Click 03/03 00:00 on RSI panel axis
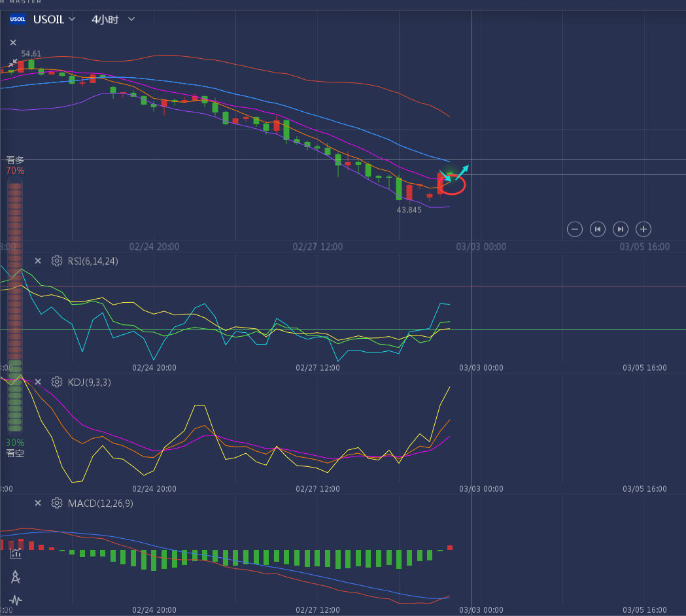This screenshot has height=616, width=686. [x=481, y=368]
